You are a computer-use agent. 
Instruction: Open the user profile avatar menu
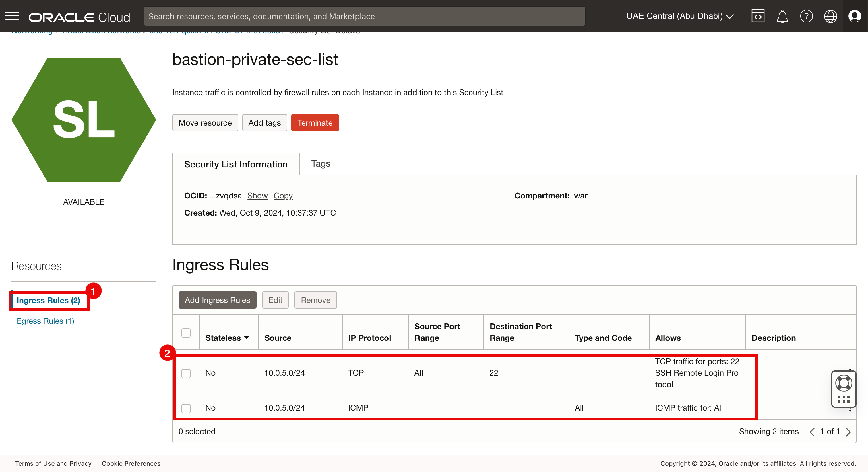(x=855, y=16)
